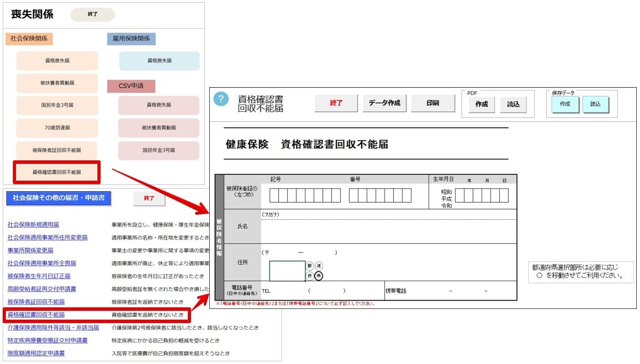Click description 資格確認書を返納できないとき
This screenshot has width=640, height=364.
pos(148,315)
